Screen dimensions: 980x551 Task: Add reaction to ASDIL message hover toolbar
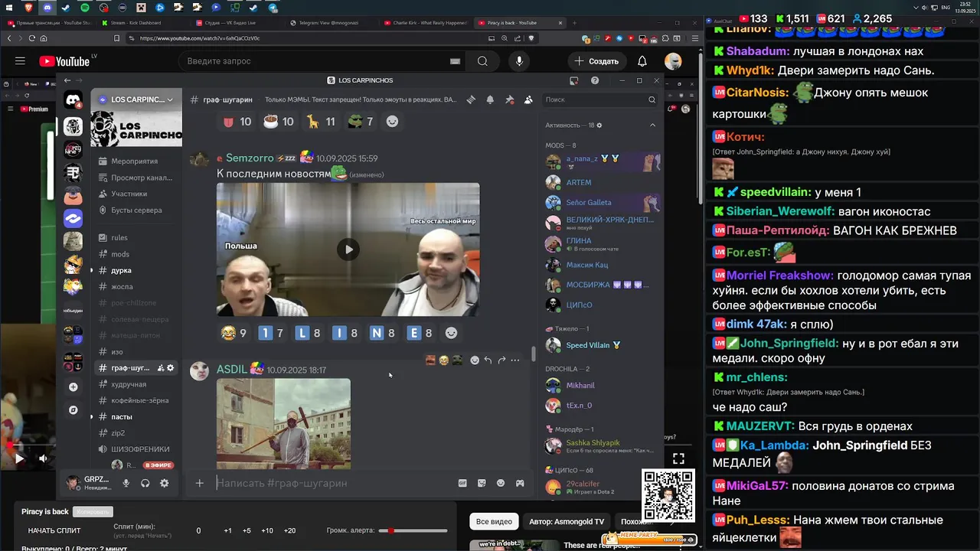[475, 360]
